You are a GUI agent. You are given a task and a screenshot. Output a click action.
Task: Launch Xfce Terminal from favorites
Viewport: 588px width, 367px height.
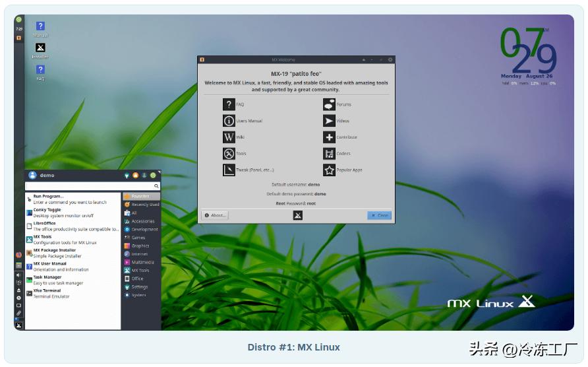(73, 294)
